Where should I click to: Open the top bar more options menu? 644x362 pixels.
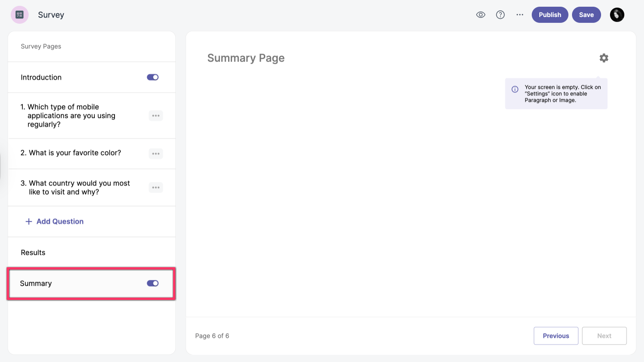[x=520, y=15]
